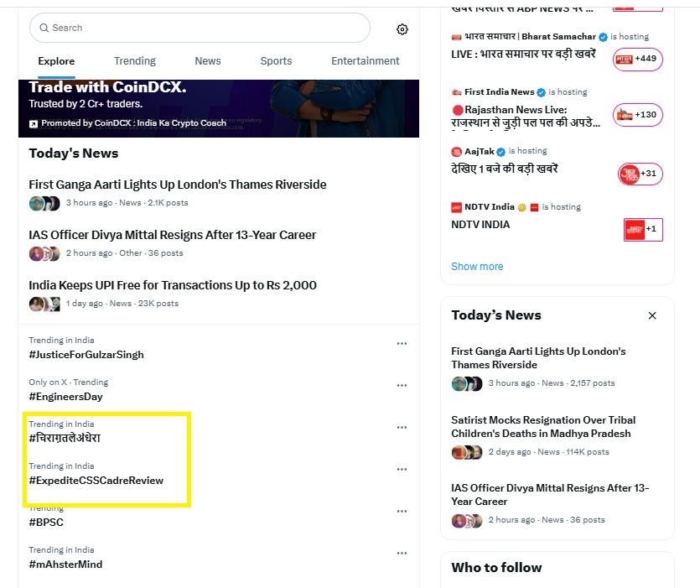Open the explore settings gear icon
Screen dimensions: 700x588
coord(402,29)
